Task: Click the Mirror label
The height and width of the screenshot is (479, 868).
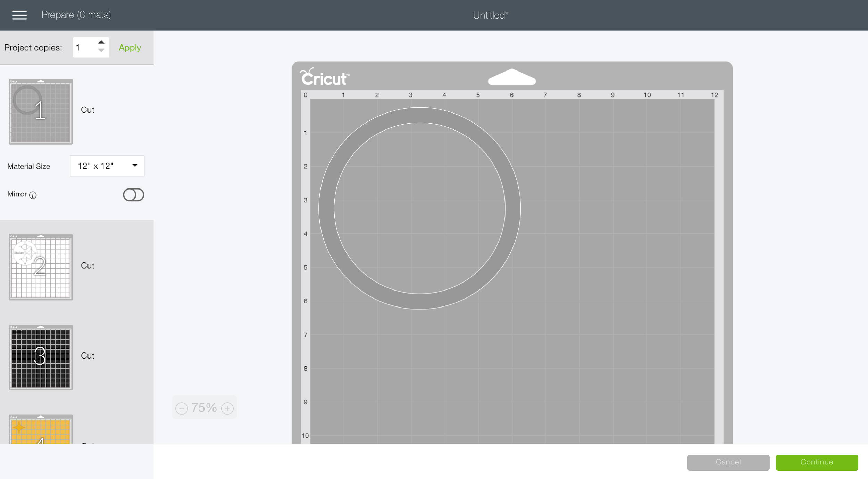Action: click(x=17, y=194)
